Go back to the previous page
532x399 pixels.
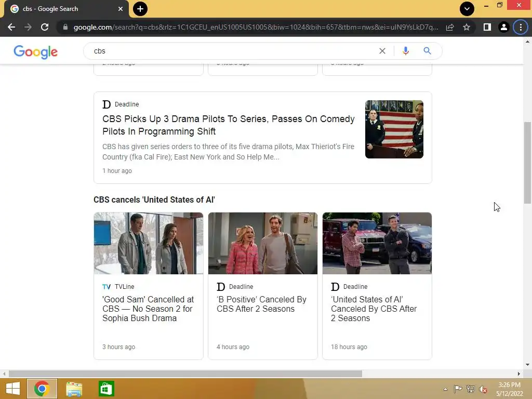click(x=11, y=27)
